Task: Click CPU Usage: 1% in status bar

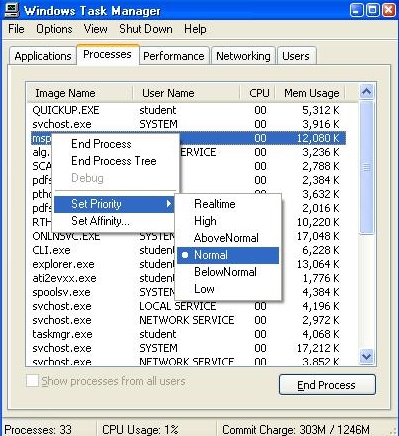Action: click(140, 429)
